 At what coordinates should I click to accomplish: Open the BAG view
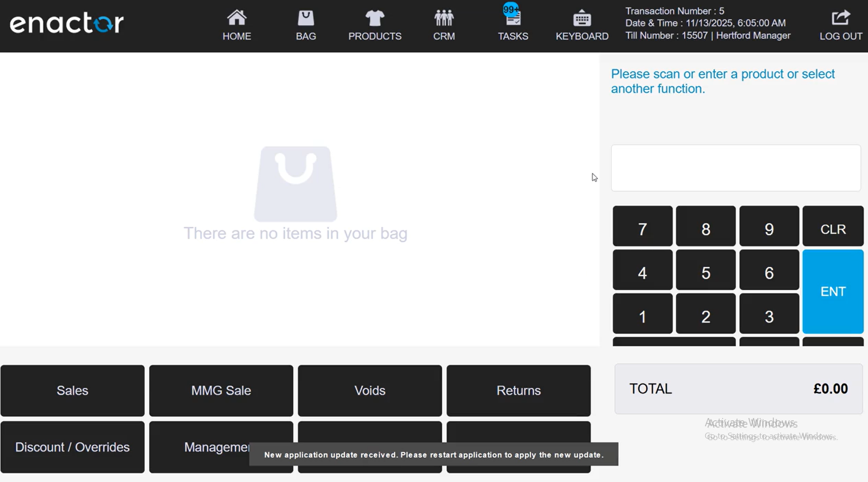tap(305, 24)
